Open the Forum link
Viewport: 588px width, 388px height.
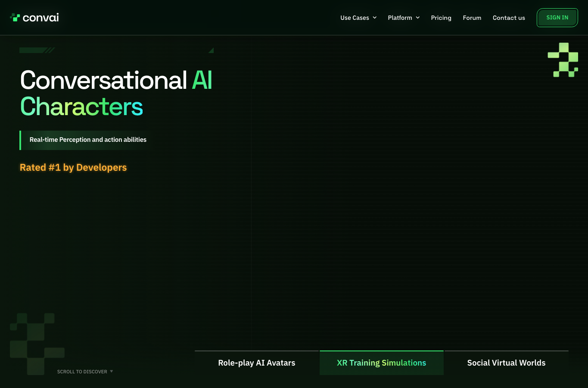point(472,18)
